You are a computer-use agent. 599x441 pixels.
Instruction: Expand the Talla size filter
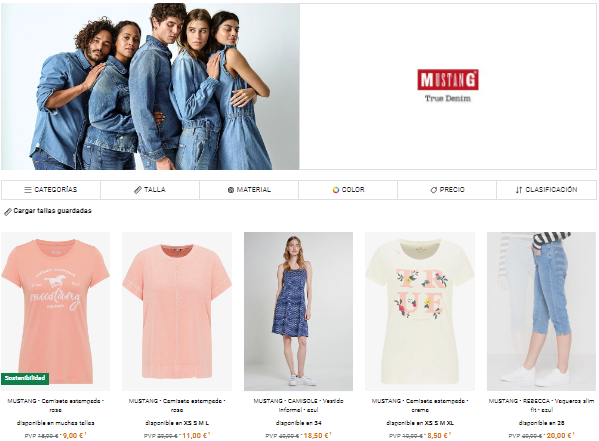coord(150,190)
